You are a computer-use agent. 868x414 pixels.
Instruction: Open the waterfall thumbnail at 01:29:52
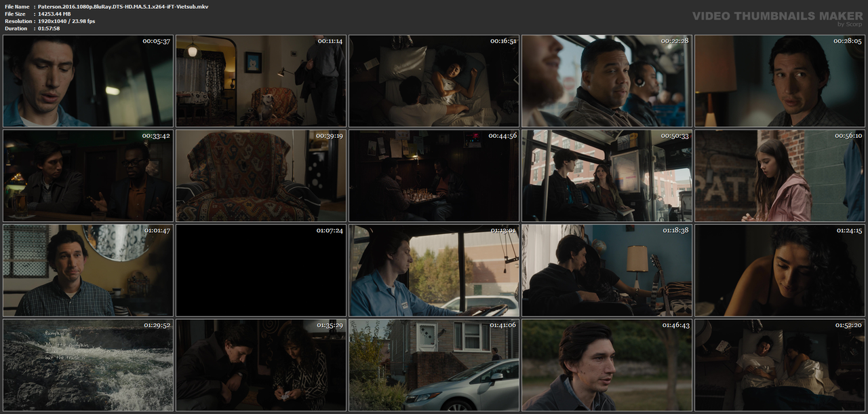88,365
